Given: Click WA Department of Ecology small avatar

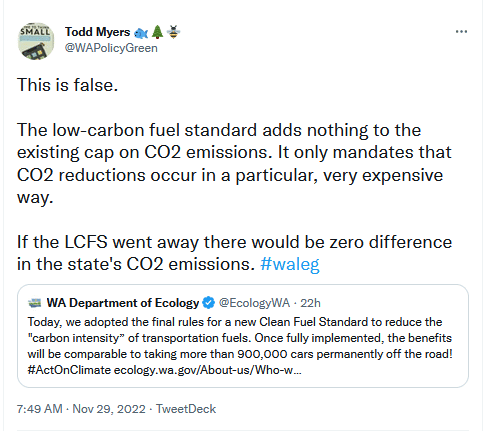Looking at the screenshot, I should click(x=34, y=303).
